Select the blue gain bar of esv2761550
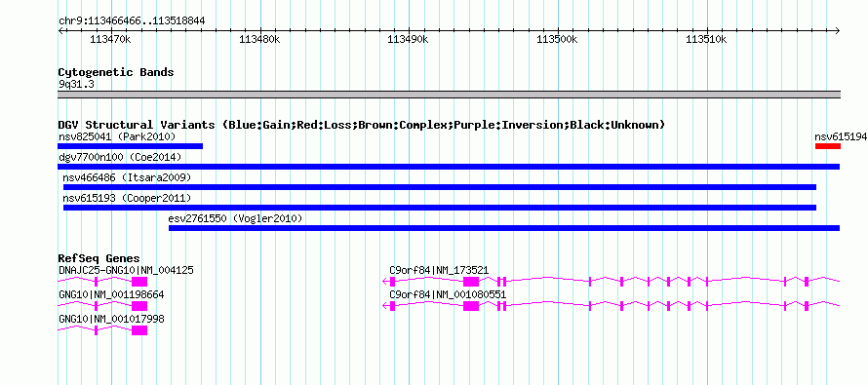 pyautogui.click(x=504, y=228)
